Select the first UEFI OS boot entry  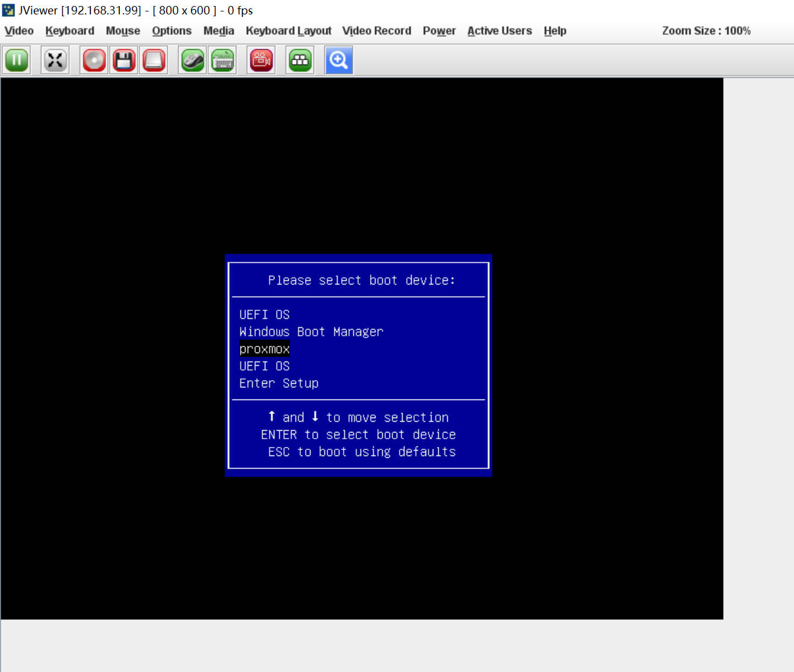[264, 314]
